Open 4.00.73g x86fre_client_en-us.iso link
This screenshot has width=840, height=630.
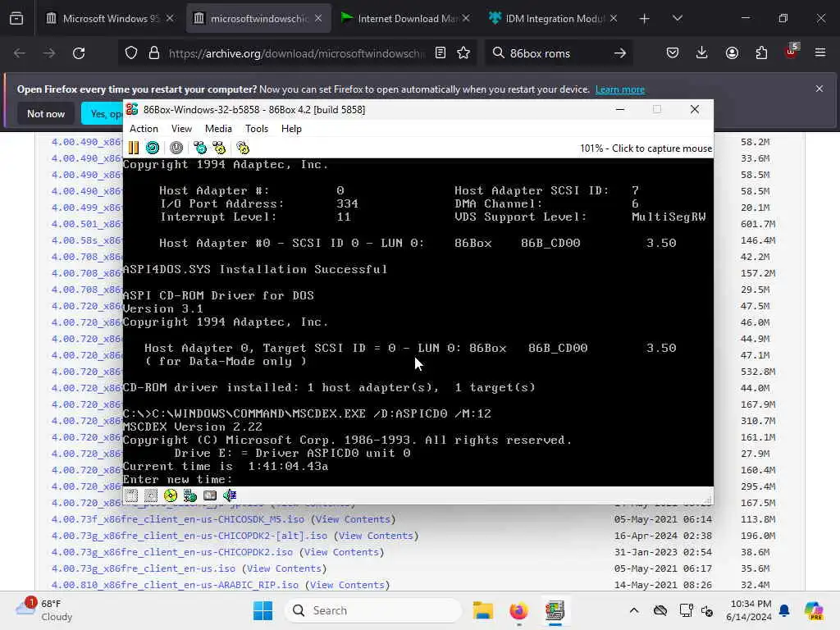click(143, 568)
